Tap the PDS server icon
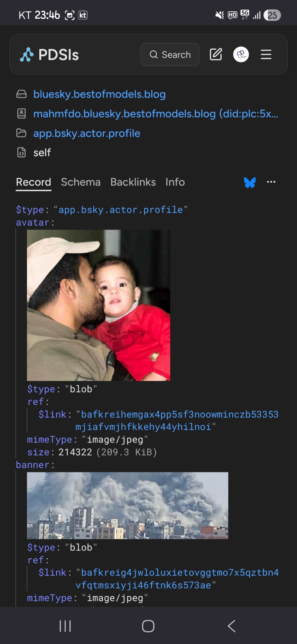 click(22, 94)
